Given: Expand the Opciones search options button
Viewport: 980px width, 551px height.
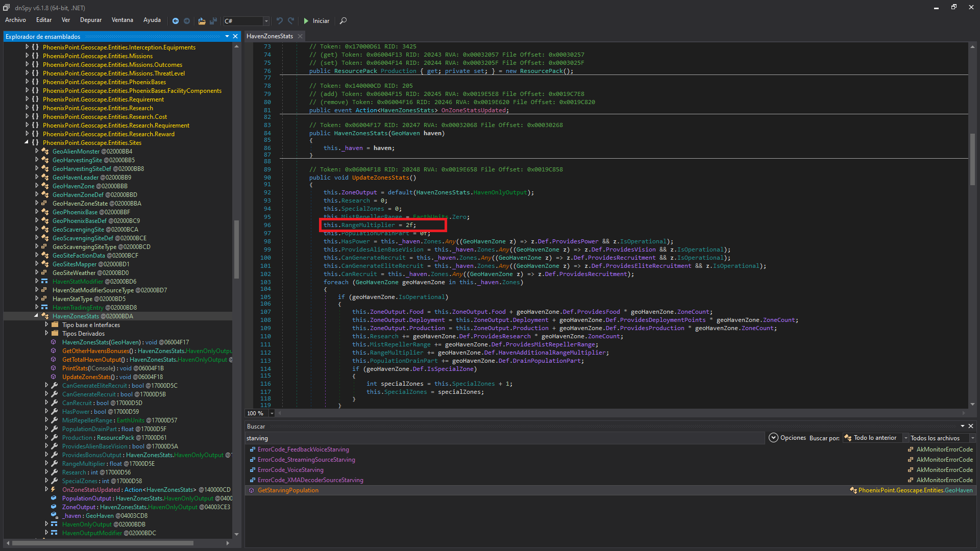Looking at the screenshot, I should click(787, 438).
